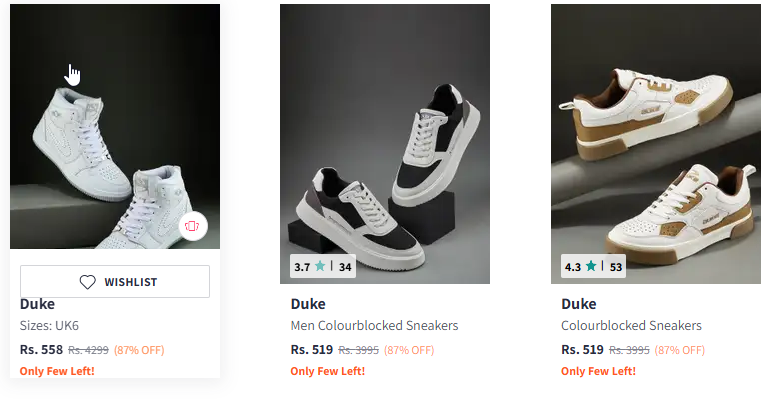
Task: Click the 53 ratings count
Action: pos(616,267)
